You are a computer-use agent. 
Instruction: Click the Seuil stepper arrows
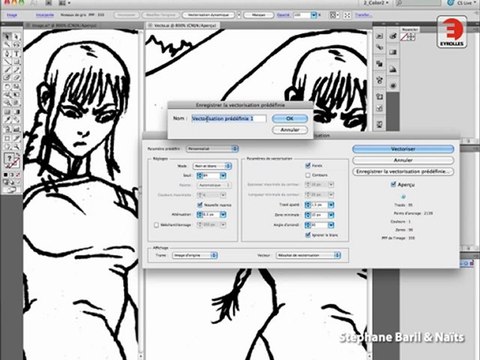point(200,175)
